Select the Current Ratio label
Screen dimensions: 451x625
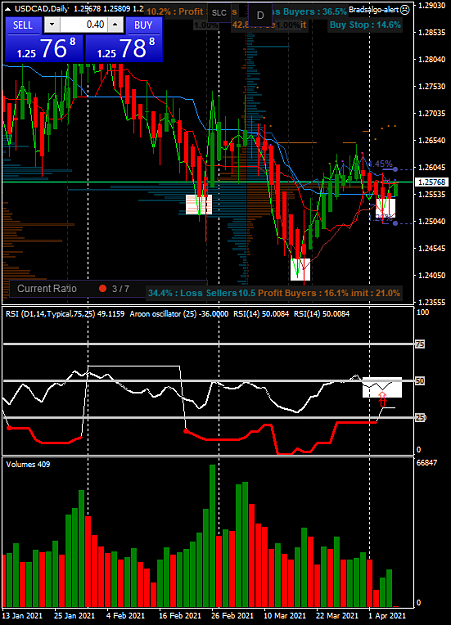click(47, 289)
